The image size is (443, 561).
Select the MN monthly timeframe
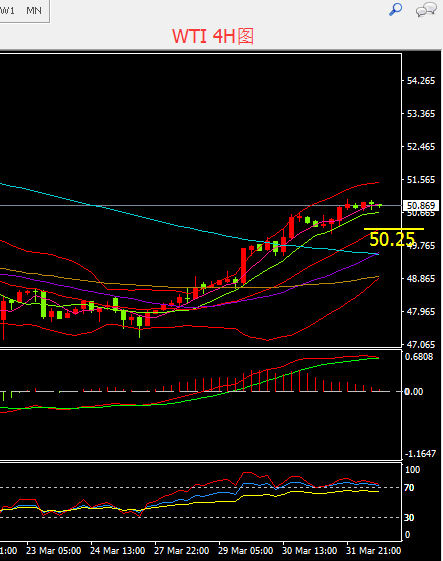click(34, 11)
